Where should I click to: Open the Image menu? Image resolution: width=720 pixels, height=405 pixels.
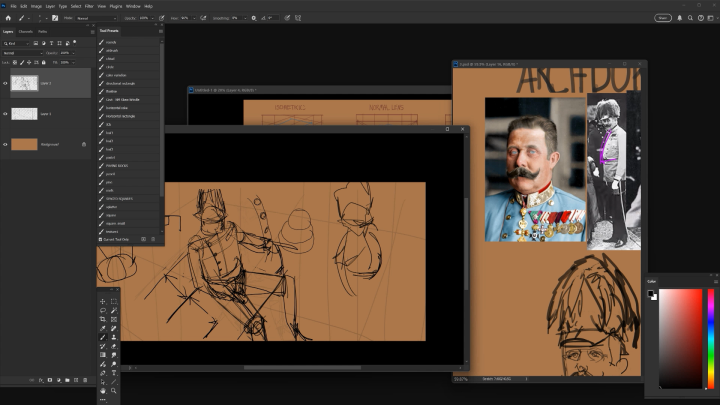click(x=36, y=6)
